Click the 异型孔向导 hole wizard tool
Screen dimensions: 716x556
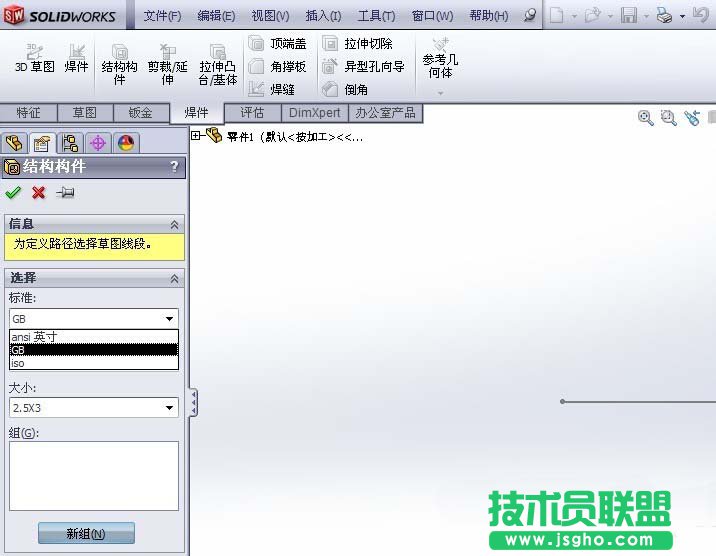click(x=364, y=67)
